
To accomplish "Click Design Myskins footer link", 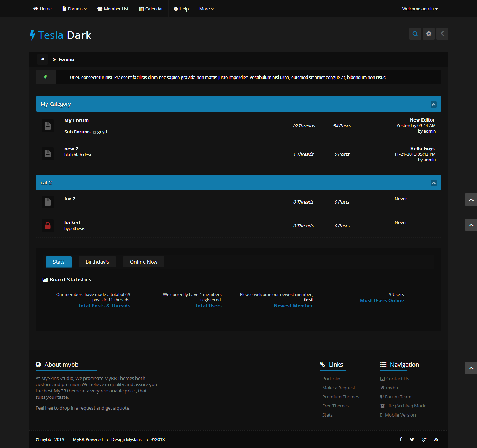I will 126,439.
